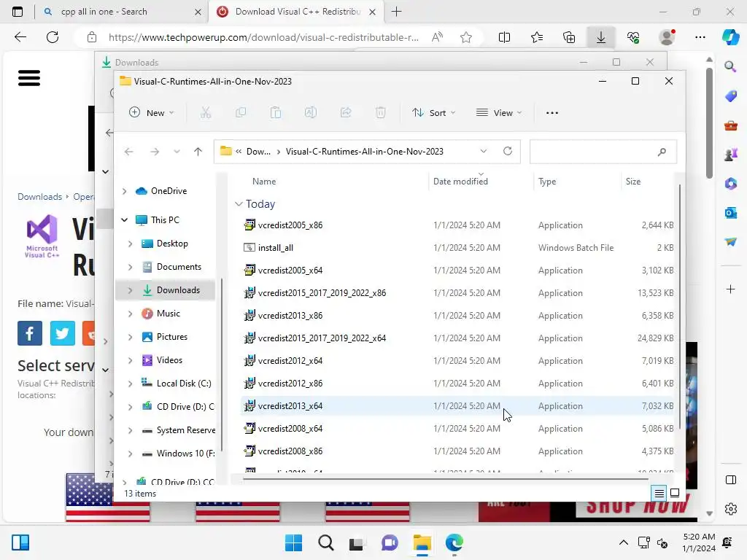Open Edge Settings and more menu
This screenshot has height=560, width=747.
point(700,37)
